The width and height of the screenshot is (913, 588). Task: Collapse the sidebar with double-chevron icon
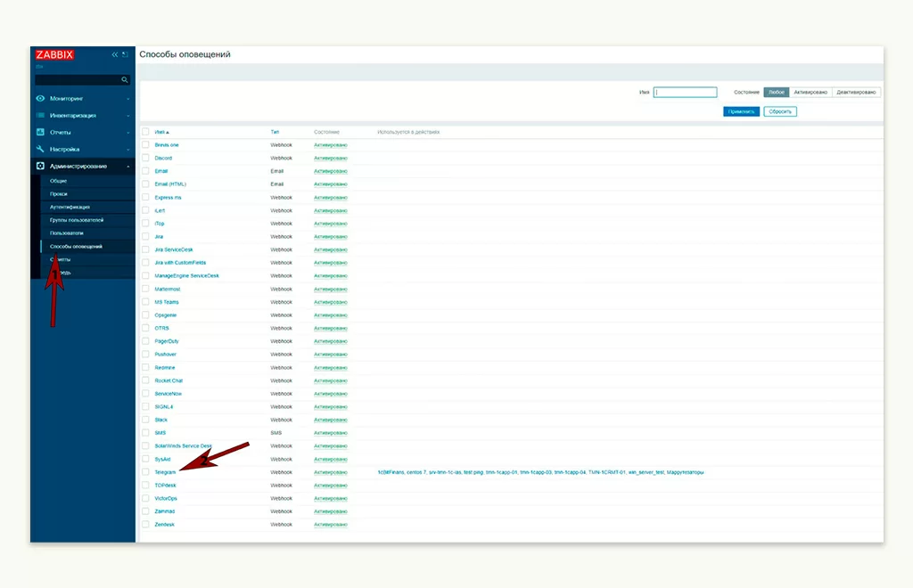(114, 54)
